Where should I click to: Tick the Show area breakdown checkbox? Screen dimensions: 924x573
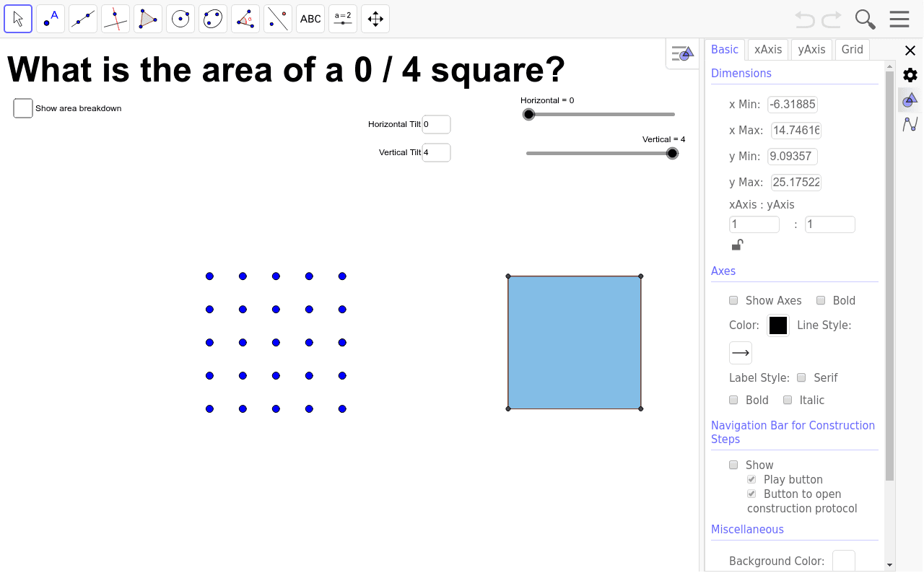[x=23, y=108]
